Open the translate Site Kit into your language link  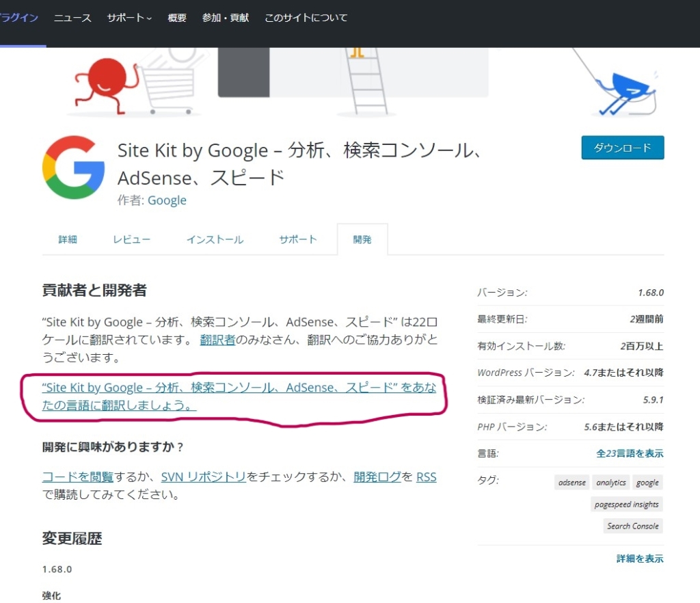click(239, 396)
